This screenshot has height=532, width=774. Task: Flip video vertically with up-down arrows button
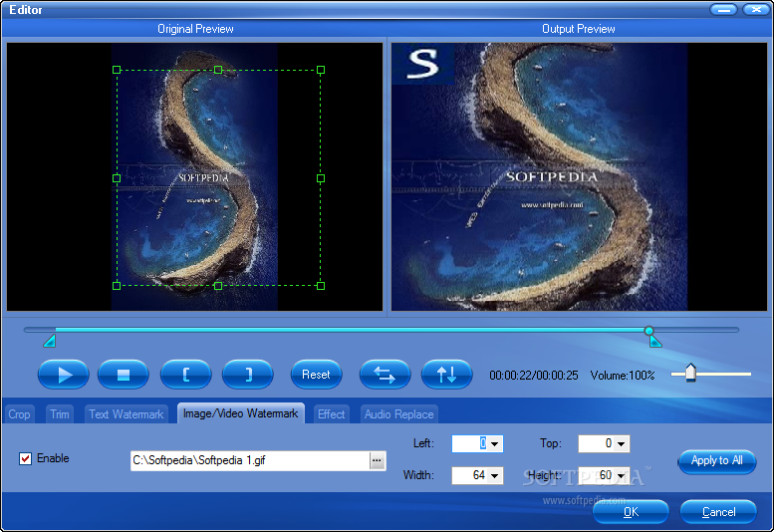coord(446,375)
